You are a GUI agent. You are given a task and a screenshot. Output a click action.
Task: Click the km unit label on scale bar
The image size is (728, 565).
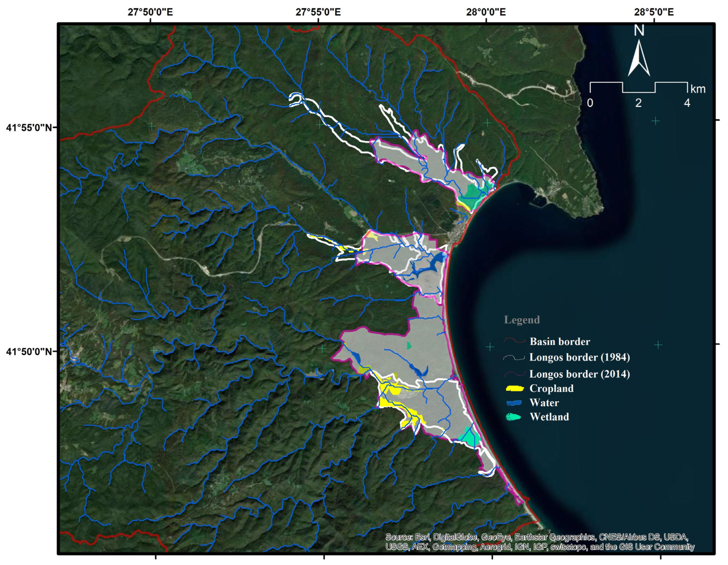[x=698, y=89]
